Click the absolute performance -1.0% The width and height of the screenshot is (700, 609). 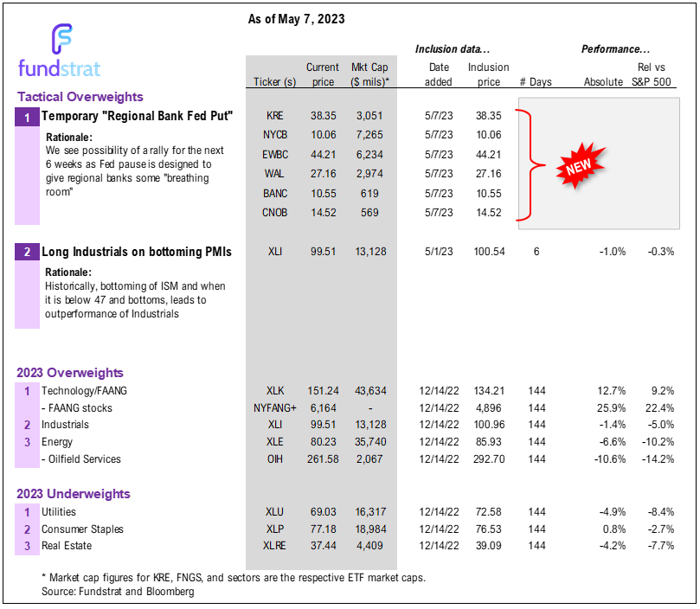[x=613, y=252]
